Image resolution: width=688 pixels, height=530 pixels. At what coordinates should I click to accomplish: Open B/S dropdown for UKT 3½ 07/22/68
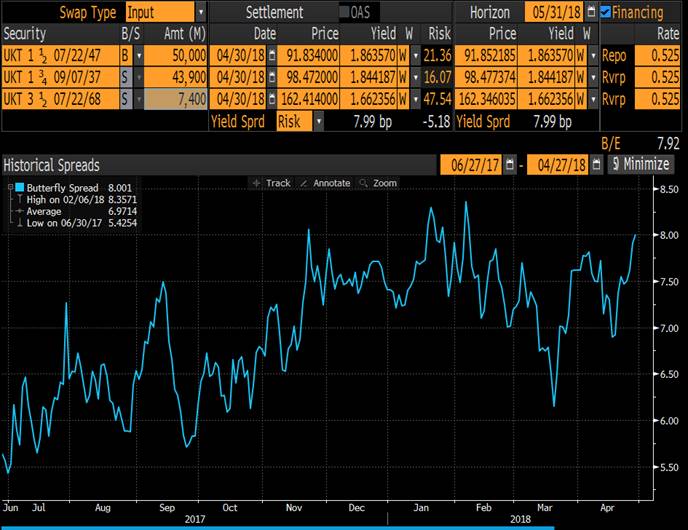tap(139, 99)
